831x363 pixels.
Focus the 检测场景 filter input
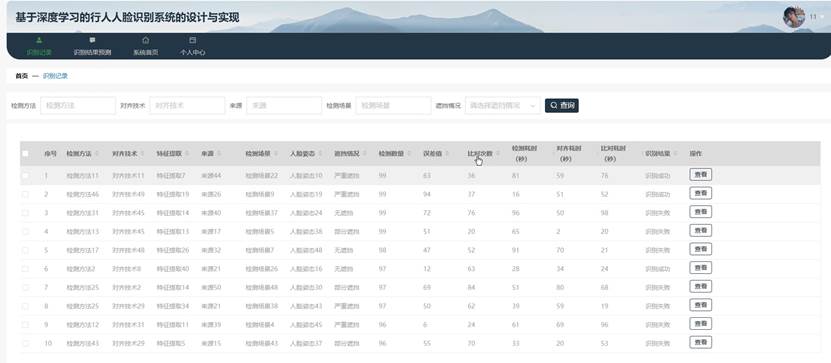(x=393, y=105)
